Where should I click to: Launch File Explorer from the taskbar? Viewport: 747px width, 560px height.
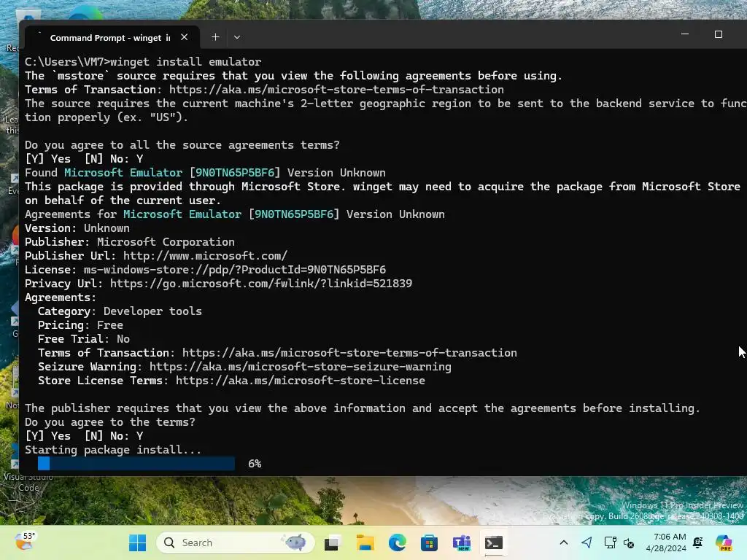365,542
